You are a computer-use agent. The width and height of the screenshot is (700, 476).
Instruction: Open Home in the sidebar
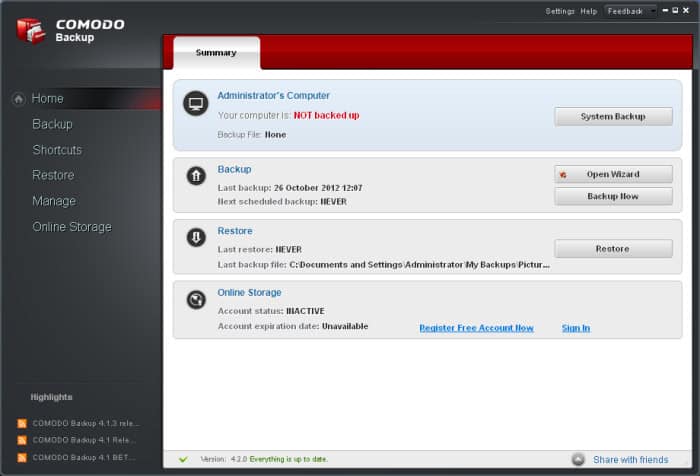coord(47,99)
